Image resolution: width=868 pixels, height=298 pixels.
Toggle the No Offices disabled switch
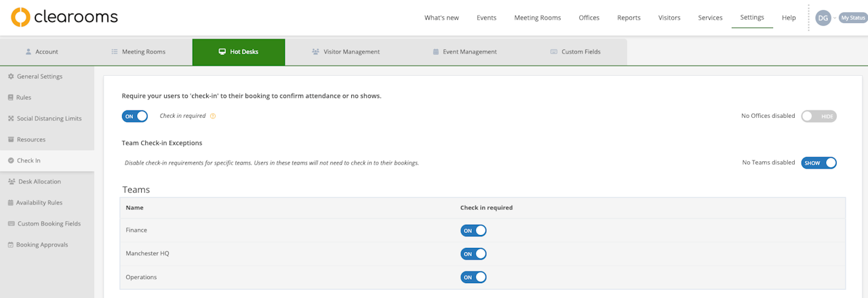(x=818, y=116)
